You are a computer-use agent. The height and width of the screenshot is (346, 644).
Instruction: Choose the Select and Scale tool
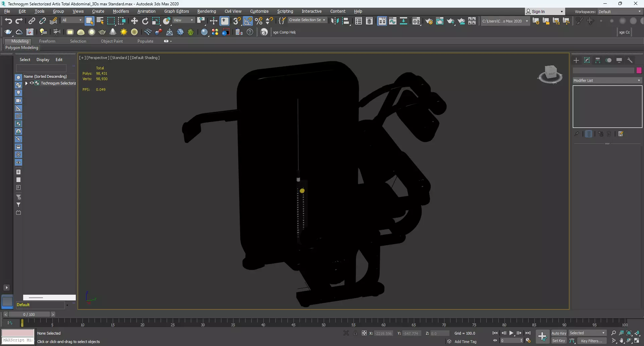click(x=156, y=21)
